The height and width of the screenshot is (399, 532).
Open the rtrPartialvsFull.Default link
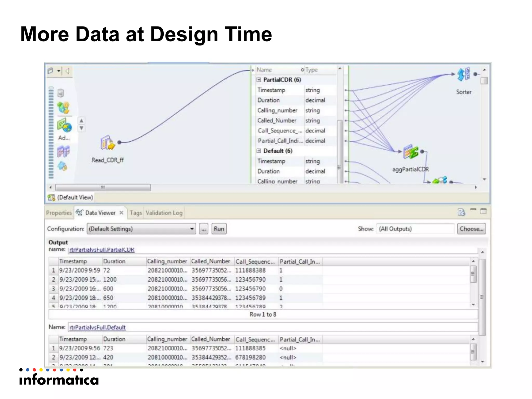(98, 328)
